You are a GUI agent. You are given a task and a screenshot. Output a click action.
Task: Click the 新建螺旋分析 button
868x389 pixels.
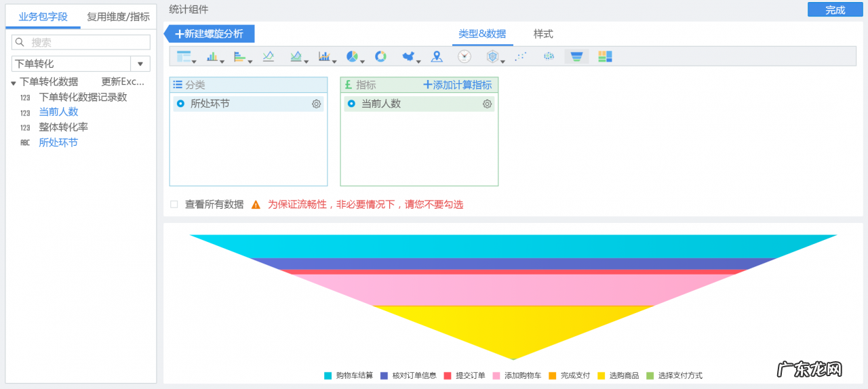(x=210, y=34)
